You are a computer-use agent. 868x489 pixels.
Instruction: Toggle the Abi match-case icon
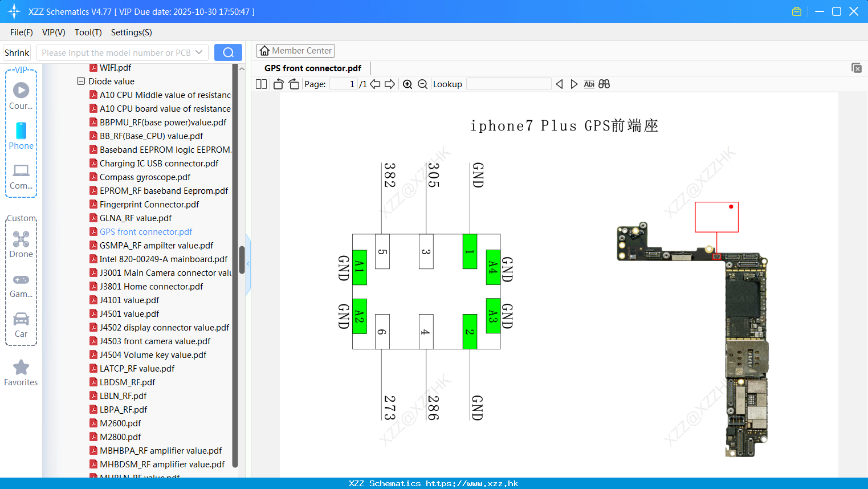589,84
